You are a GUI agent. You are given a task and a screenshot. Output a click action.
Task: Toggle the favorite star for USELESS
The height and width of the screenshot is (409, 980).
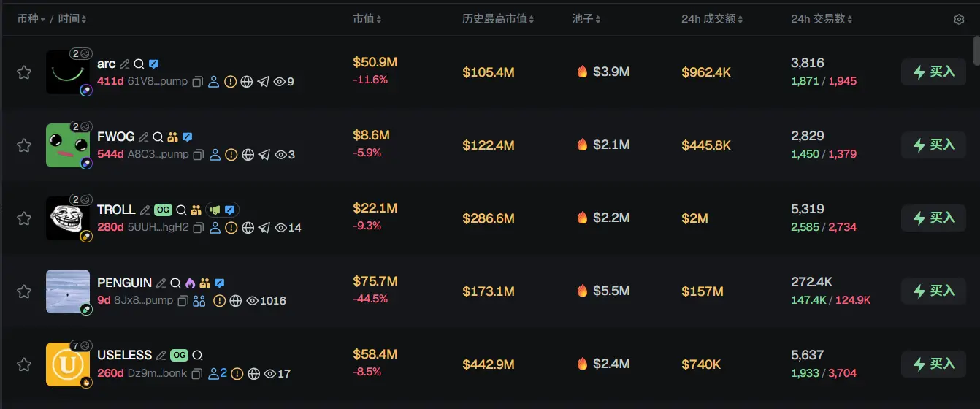(x=24, y=364)
